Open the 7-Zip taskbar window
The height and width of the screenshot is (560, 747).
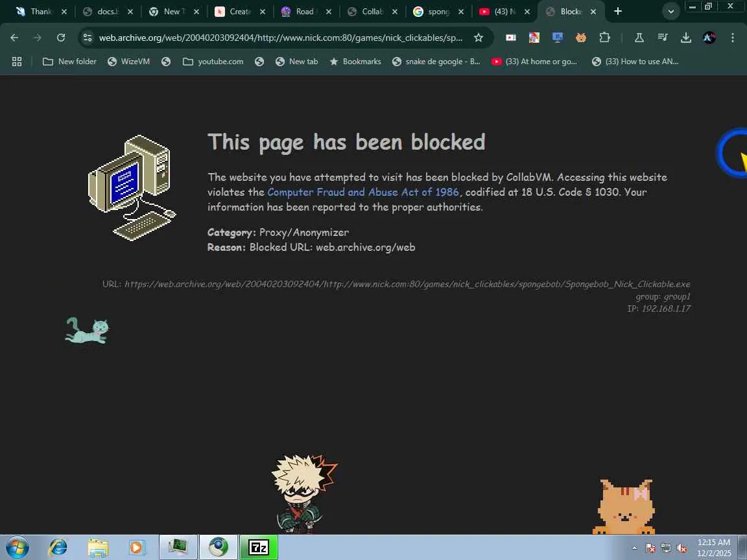pyautogui.click(x=259, y=547)
